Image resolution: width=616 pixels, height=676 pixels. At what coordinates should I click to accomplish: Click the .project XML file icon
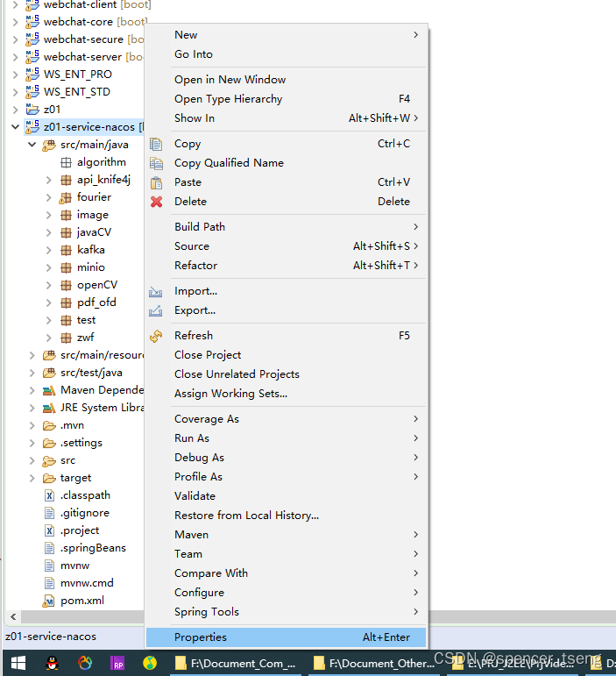click(x=50, y=530)
